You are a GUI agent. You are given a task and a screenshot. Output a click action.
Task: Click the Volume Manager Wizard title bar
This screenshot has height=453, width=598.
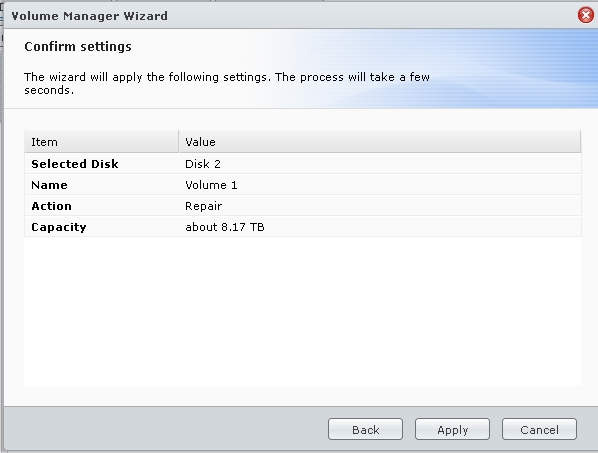[290, 16]
